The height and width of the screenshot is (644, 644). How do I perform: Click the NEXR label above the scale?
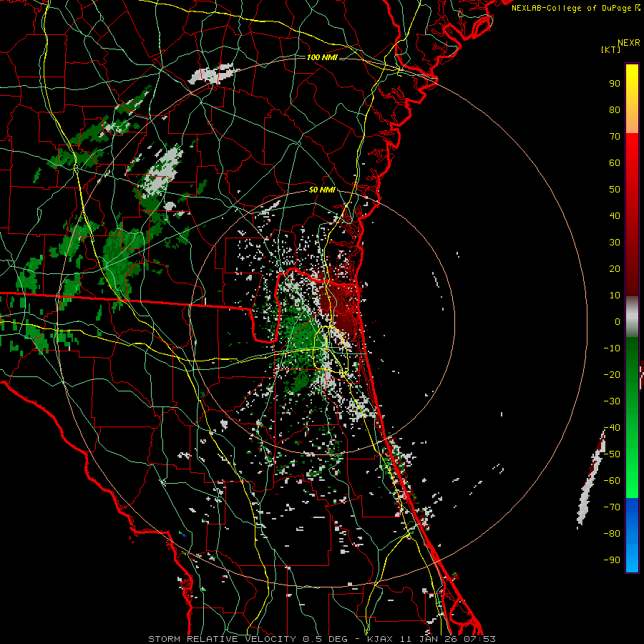[x=628, y=43]
